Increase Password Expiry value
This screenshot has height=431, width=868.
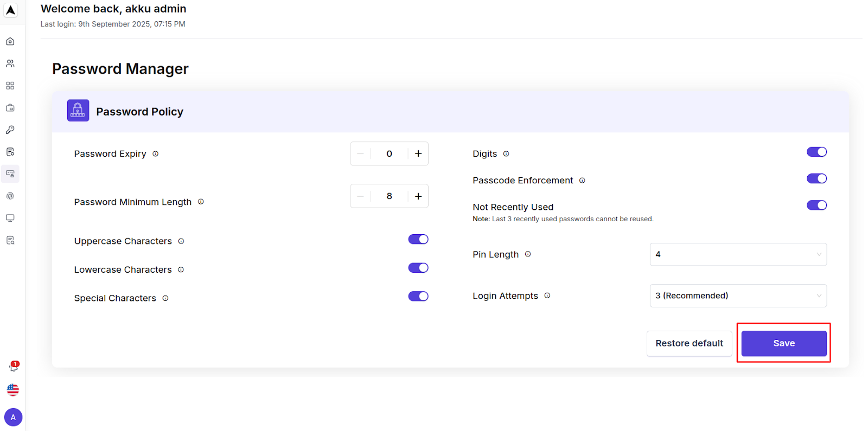click(418, 153)
